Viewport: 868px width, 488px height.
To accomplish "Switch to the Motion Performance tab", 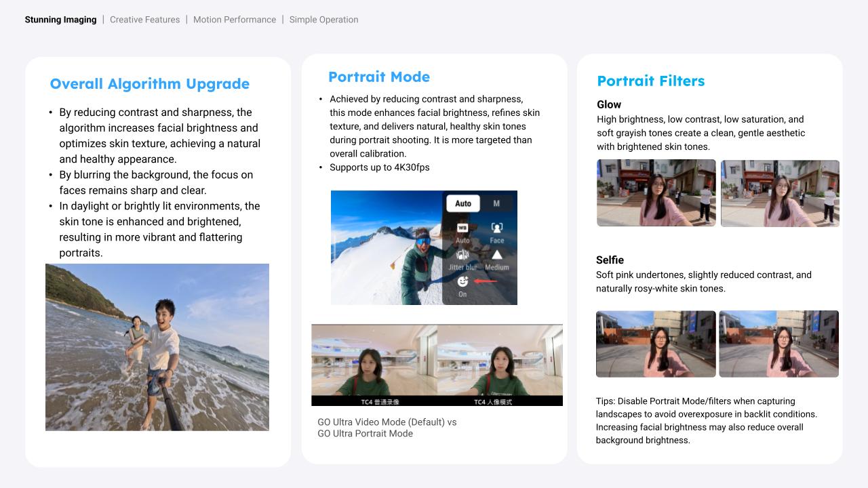I will [x=234, y=20].
